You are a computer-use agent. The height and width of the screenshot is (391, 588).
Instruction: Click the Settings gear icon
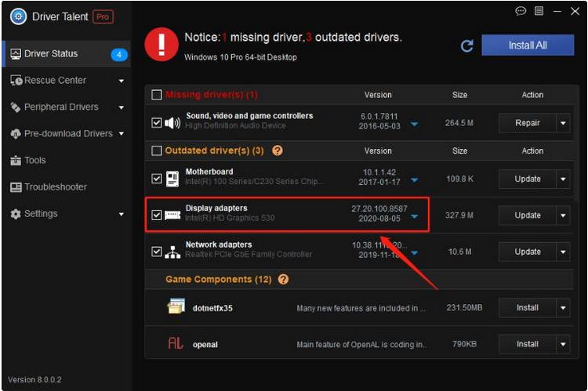coord(16,214)
